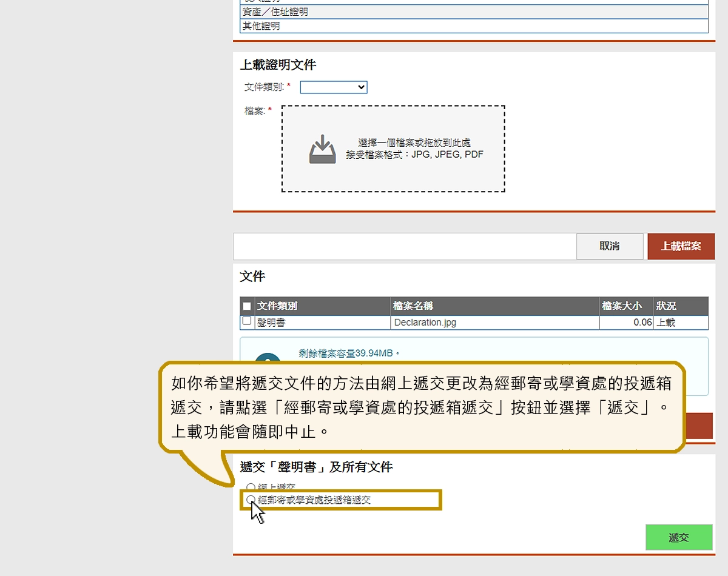The height and width of the screenshot is (576, 728).
Task: Sort by the 檔案名稱 column header
Action: (x=413, y=306)
